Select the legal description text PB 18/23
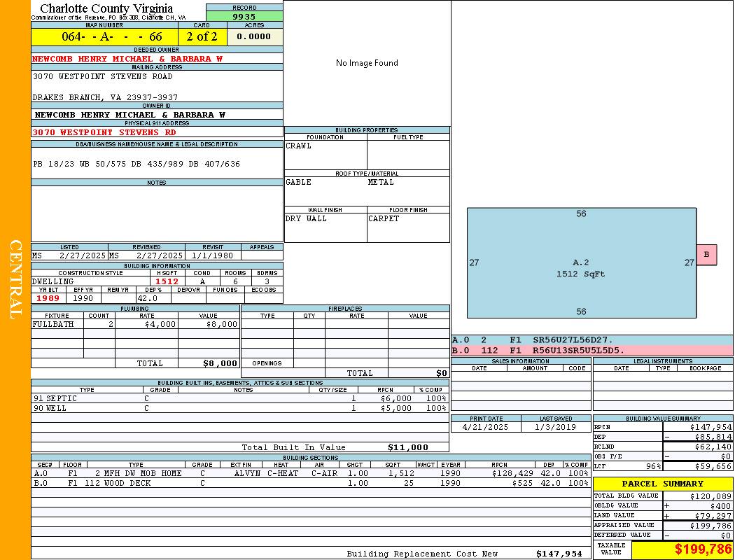735x560 pixels. (136, 164)
